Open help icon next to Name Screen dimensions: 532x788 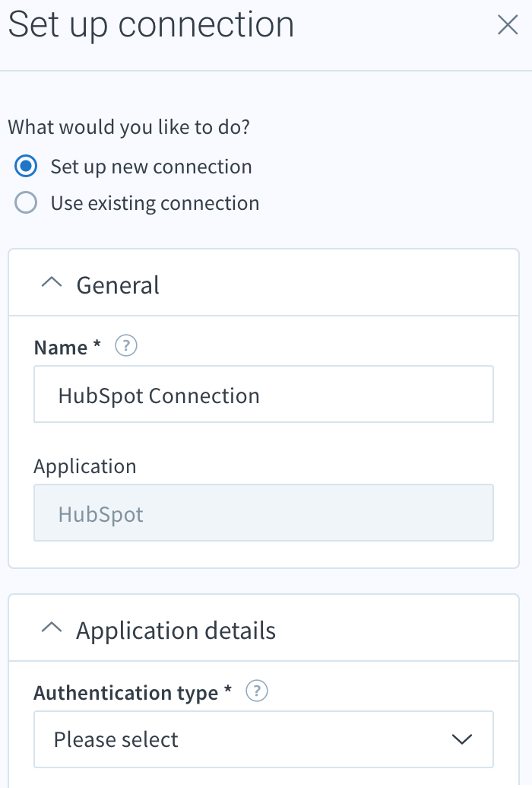tap(126, 346)
